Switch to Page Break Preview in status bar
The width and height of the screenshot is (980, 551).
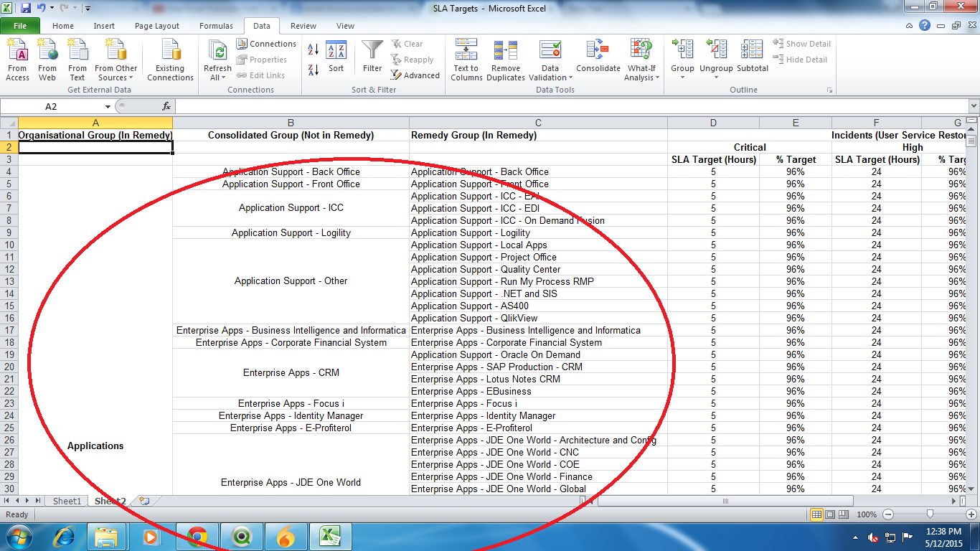click(x=844, y=514)
